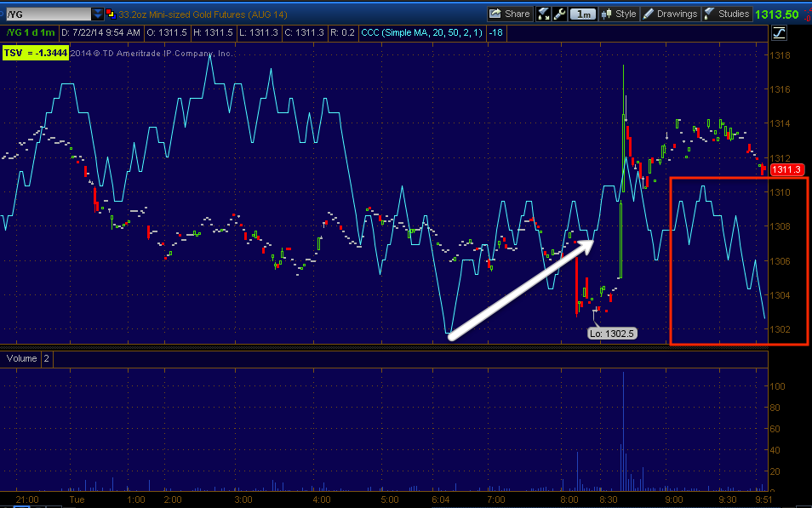Image resolution: width=812 pixels, height=508 pixels.
Task: Open the Drawings pencil menu
Action: 671,14
